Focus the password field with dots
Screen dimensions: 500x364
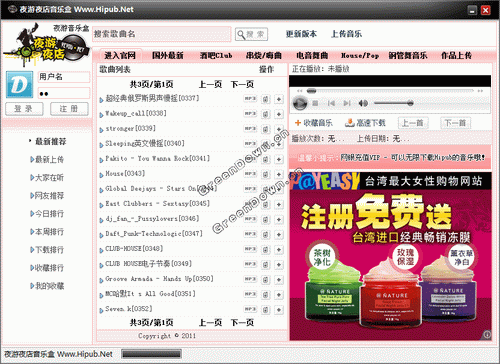tap(64, 93)
